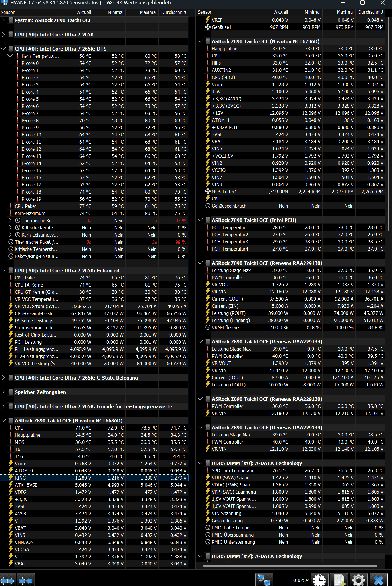This screenshot has width=392, height=586.
Task: Click the thermometer icon beside T16
Action: click(x=11, y=456)
